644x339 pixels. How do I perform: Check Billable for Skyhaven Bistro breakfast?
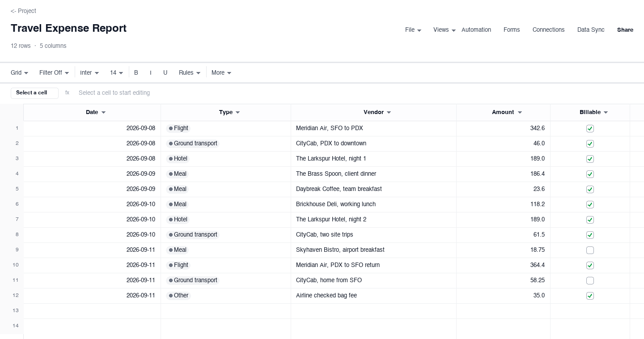coord(590,250)
